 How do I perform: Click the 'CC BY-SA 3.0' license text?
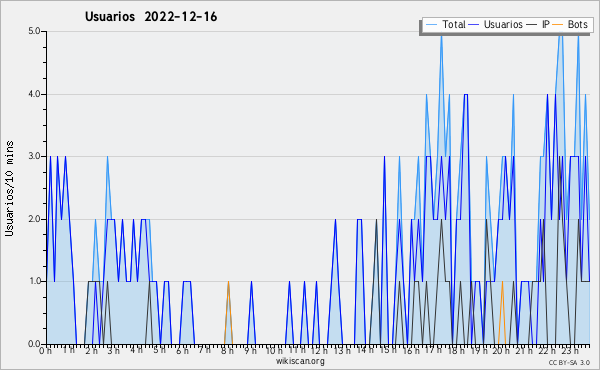coord(569,363)
